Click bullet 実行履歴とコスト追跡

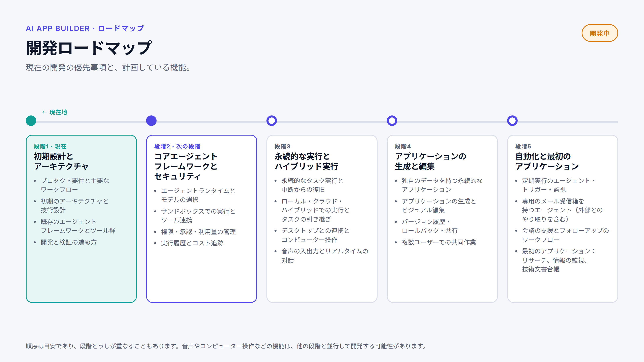[x=192, y=243]
